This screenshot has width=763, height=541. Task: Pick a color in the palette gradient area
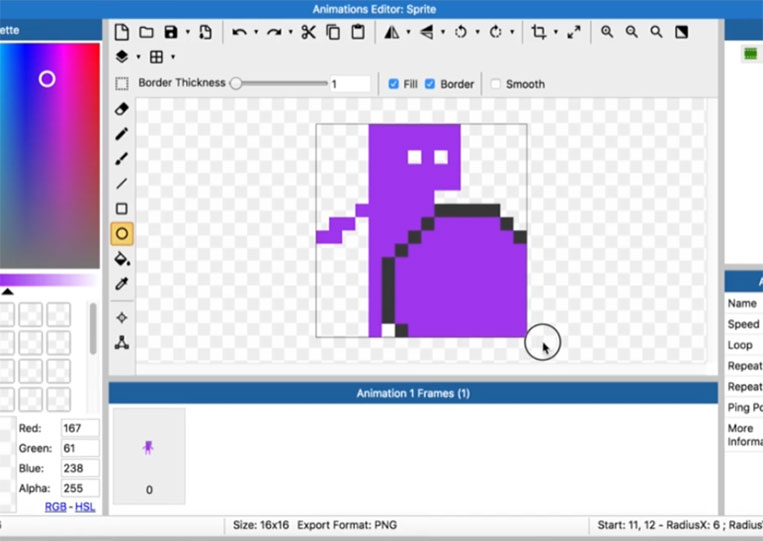tap(50, 156)
